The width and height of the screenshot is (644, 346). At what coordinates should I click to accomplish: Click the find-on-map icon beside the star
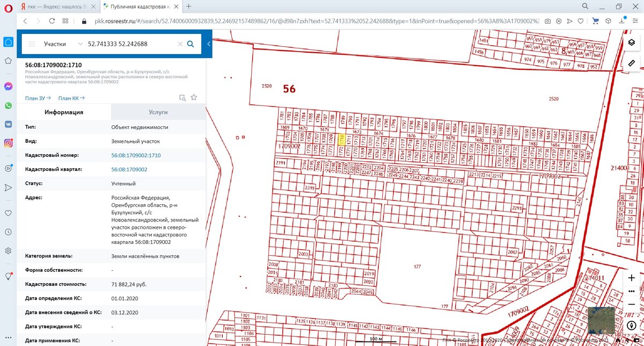point(182,97)
